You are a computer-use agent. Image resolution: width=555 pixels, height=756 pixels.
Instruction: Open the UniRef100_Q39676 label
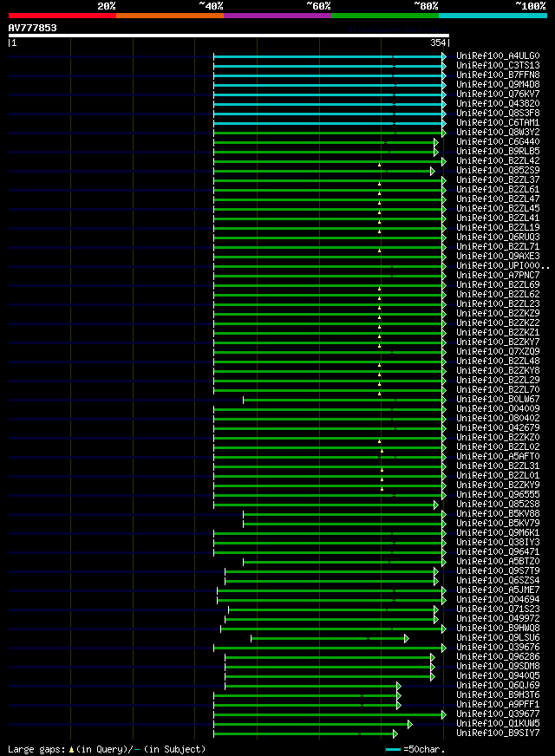[498, 647]
